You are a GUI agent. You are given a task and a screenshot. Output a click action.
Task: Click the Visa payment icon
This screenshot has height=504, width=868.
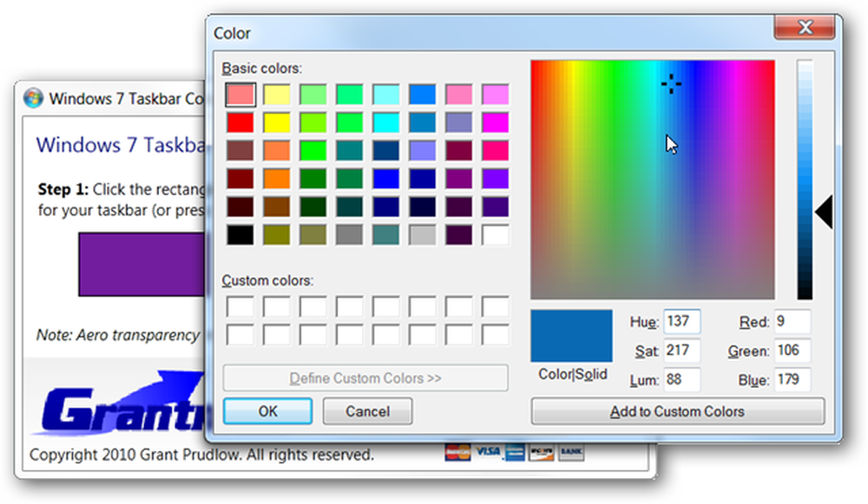point(487,451)
